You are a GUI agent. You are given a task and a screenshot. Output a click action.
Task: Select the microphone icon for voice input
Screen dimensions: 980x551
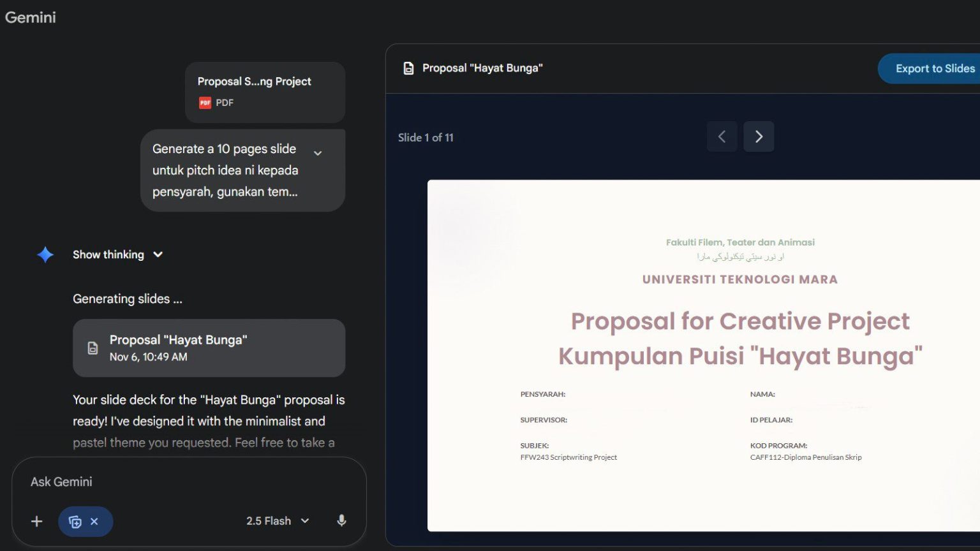[341, 521]
